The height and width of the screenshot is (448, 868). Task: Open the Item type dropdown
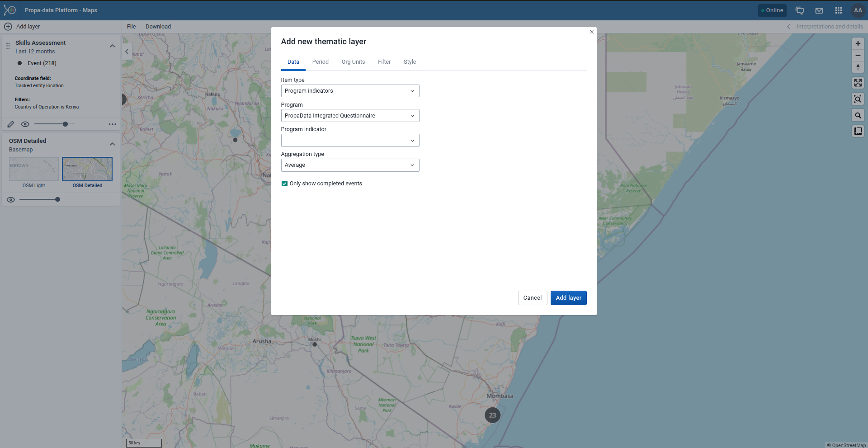coord(349,90)
